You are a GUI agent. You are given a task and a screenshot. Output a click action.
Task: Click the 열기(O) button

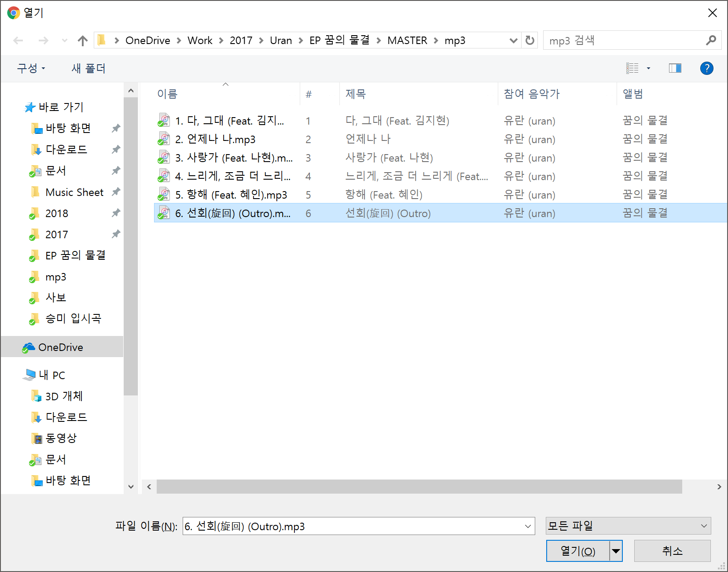[x=578, y=551]
